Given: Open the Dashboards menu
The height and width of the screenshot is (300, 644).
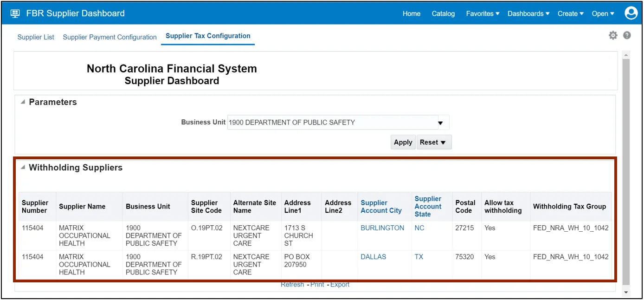Looking at the screenshot, I should 528,13.
